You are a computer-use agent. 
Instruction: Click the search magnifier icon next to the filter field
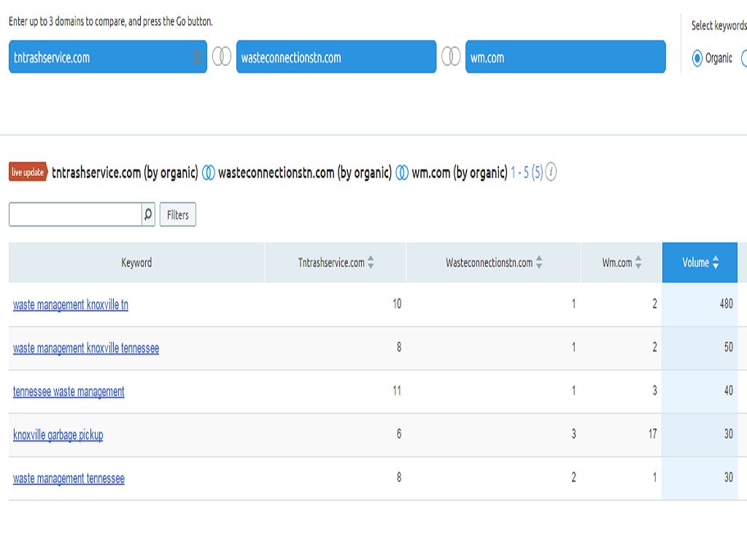[x=148, y=214]
